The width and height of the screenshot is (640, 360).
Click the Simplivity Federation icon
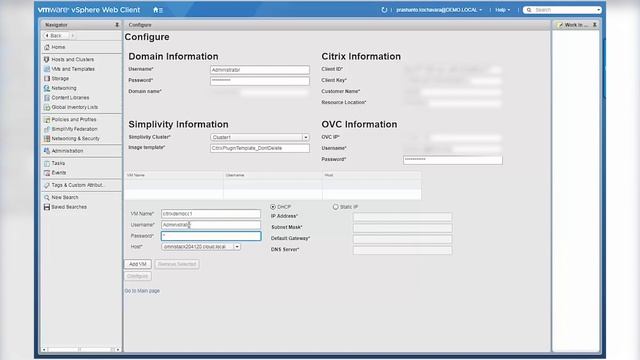pos(47,129)
